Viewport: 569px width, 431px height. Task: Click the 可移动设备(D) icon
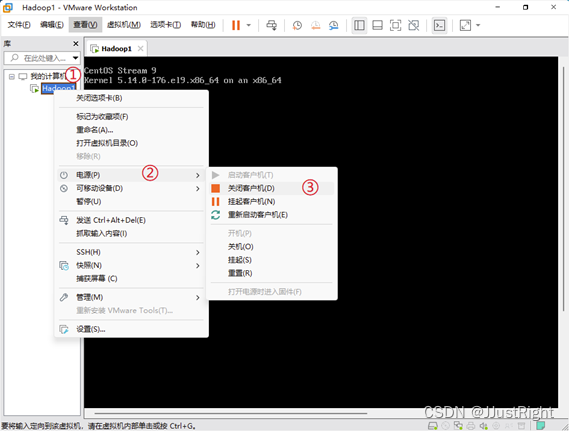click(x=64, y=189)
